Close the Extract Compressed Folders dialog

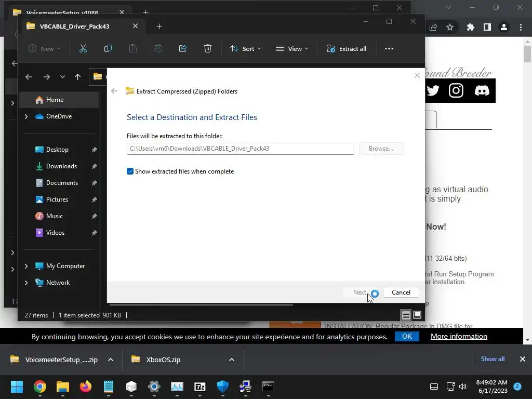point(417,75)
